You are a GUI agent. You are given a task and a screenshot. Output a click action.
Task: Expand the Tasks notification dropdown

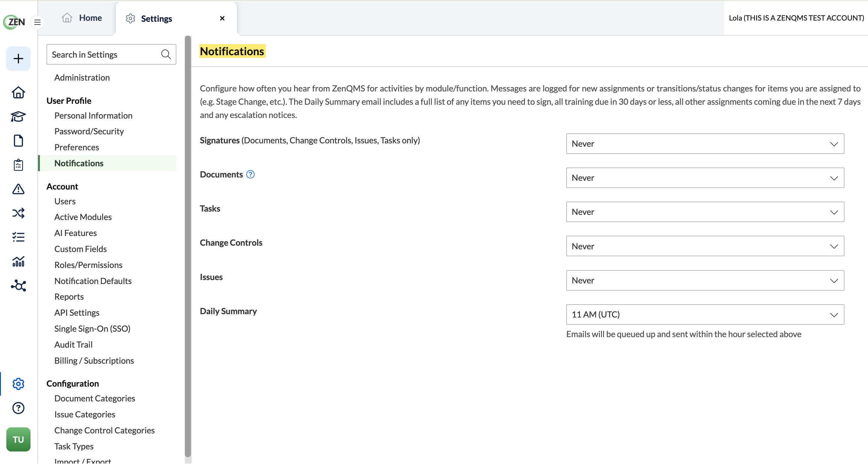click(705, 212)
